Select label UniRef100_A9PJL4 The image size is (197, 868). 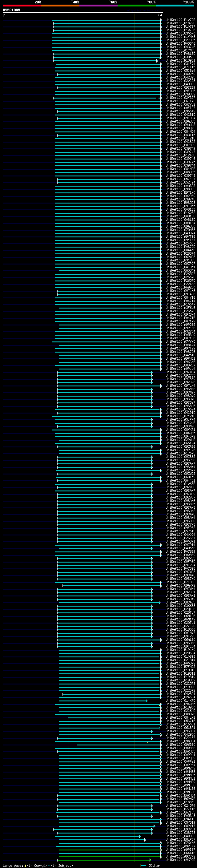[x=180, y=369]
